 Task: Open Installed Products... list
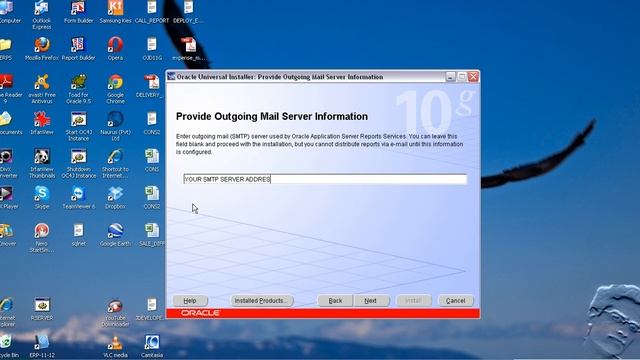click(262, 301)
